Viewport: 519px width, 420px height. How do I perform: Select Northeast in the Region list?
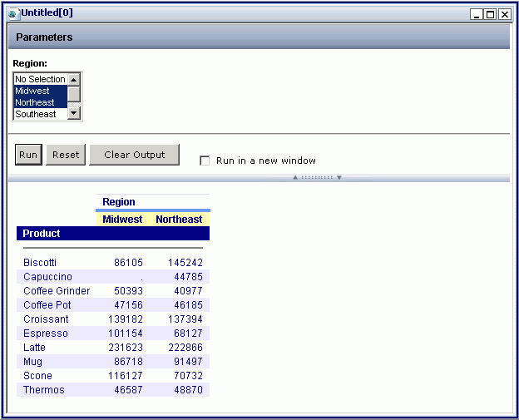(41, 102)
